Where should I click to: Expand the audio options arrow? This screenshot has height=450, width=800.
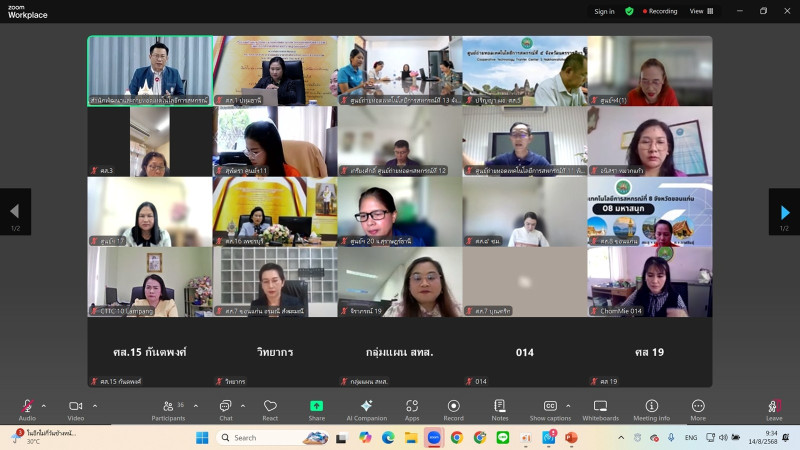click(x=43, y=405)
